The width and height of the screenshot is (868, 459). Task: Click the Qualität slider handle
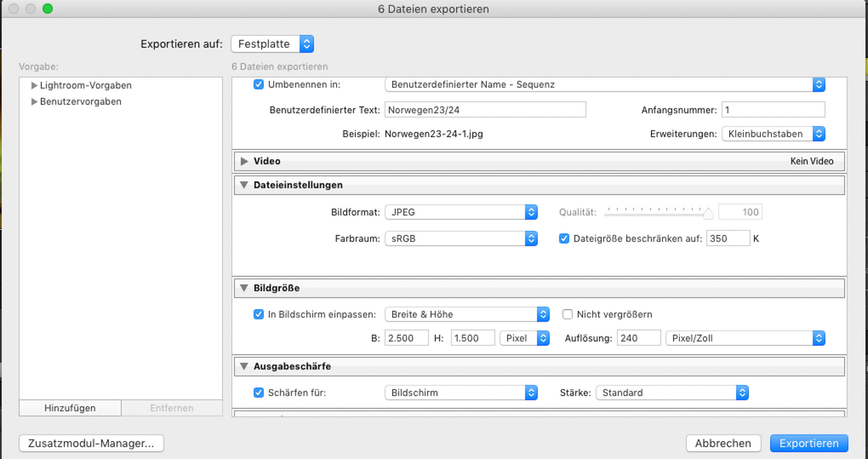pyautogui.click(x=708, y=213)
